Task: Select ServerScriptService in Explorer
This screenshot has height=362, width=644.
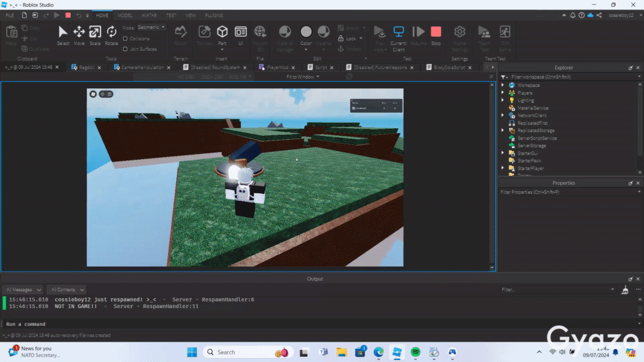Action: 537,138
